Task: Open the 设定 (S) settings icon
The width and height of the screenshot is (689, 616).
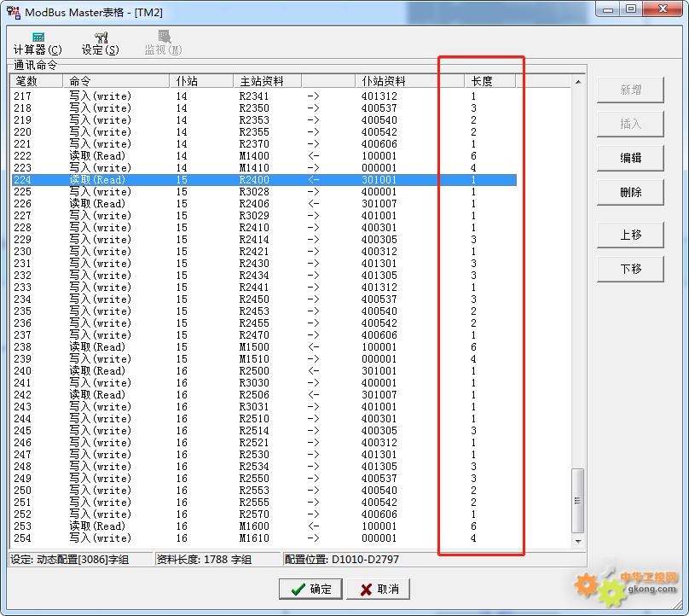Action: [100, 44]
